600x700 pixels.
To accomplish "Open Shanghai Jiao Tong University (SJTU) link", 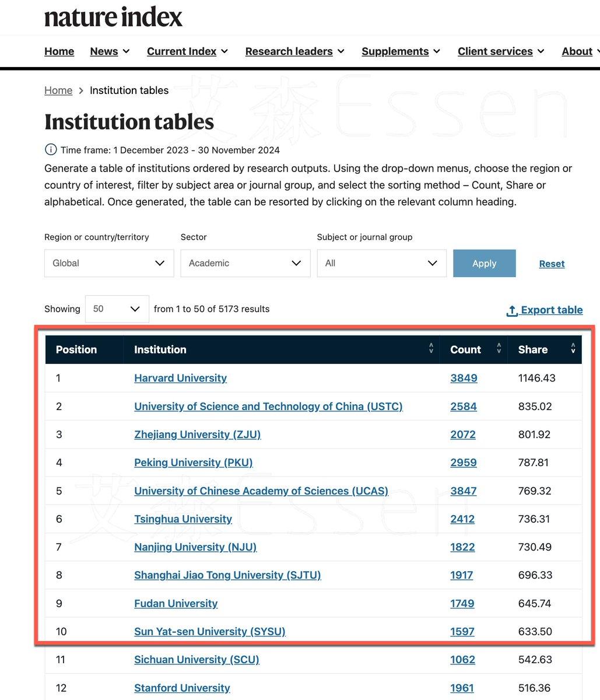I will pyautogui.click(x=227, y=575).
